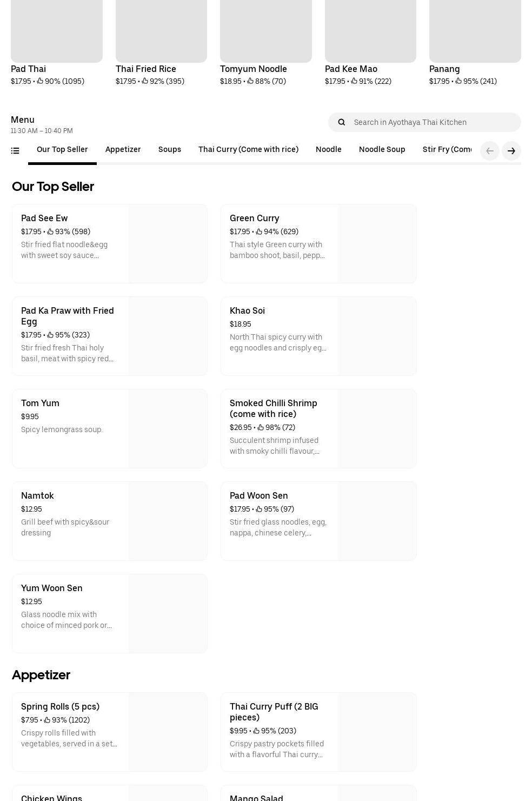Choose Thai Curry Puff (2 BIG pieces)
Image resolution: width=532 pixels, height=801 pixels.
[x=274, y=712]
